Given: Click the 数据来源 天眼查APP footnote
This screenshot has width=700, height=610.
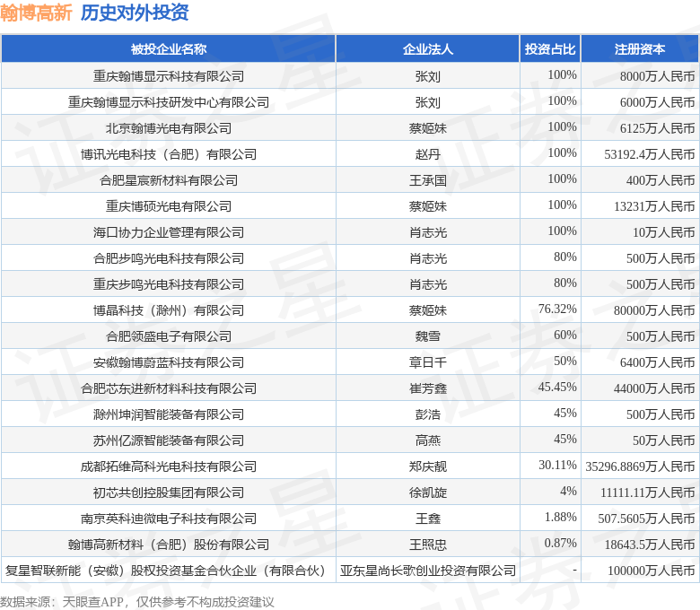Looking at the screenshot, I should [136, 602].
